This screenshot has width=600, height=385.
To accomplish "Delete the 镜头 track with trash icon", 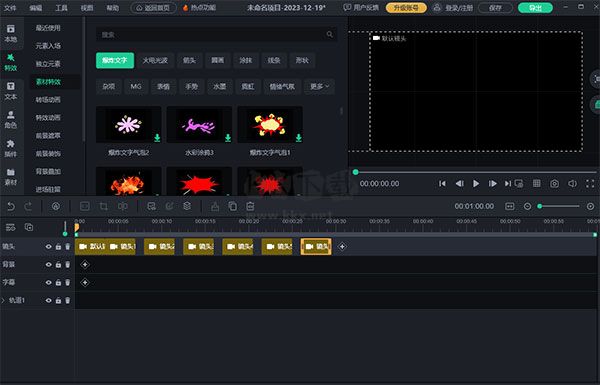I will click(68, 247).
